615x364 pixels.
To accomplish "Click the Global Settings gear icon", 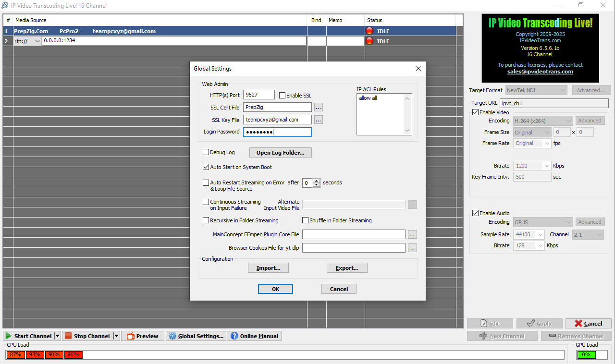I will pyautogui.click(x=172, y=336).
